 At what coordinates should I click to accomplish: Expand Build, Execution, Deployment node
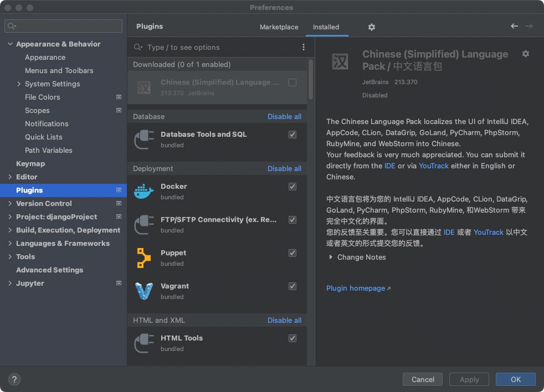(x=10, y=230)
